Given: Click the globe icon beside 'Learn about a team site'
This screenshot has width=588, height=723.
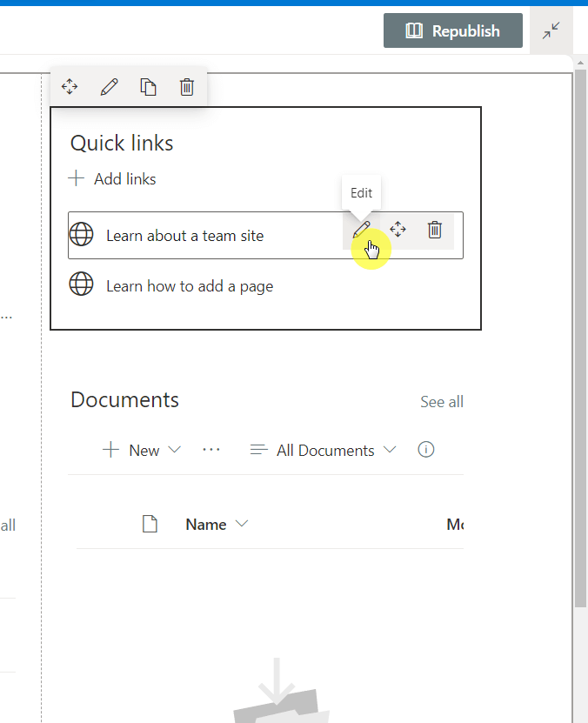Looking at the screenshot, I should pyautogui.click(x=81, y=234).
